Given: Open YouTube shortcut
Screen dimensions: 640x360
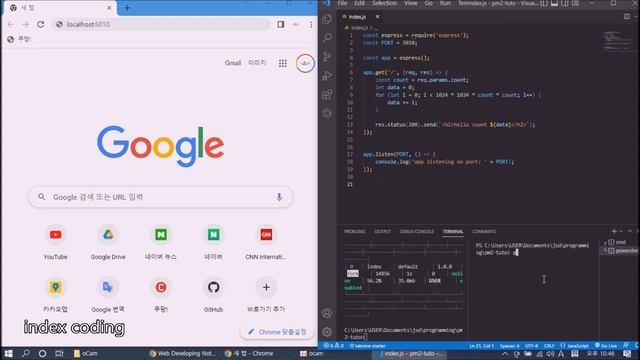Looking at the screenshot, I should pyautogui.click(x=56, y=242).
